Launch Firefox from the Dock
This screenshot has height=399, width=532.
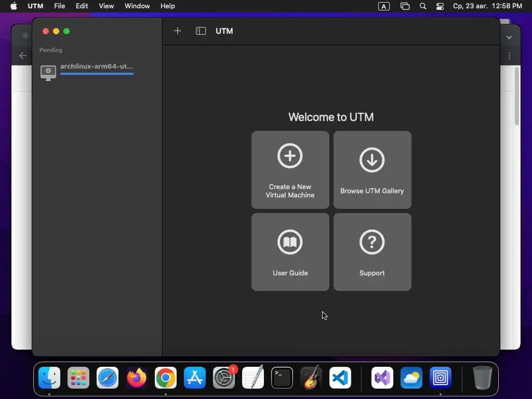tap(137, 377)
